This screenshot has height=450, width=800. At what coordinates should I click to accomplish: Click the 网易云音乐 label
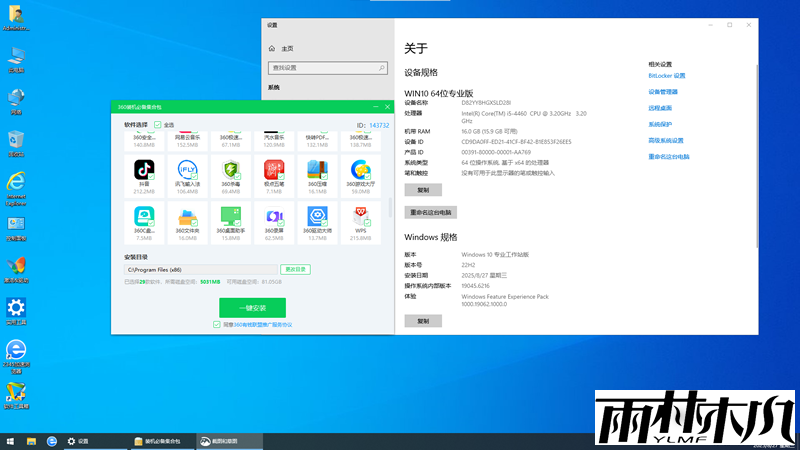[187, 138]
